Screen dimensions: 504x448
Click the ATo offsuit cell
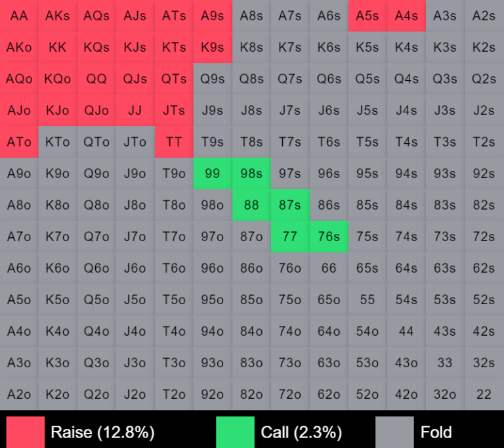click(19, 142)
